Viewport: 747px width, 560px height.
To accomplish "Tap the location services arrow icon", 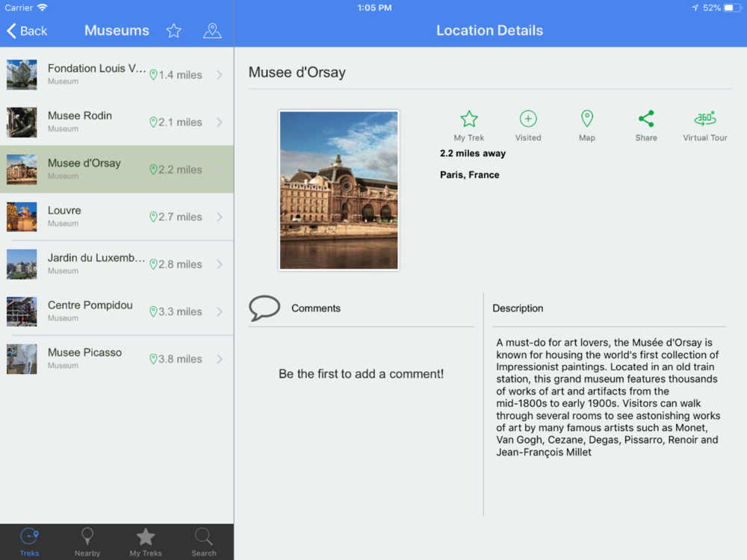I will pyautogui.click(x=695, y=7).
